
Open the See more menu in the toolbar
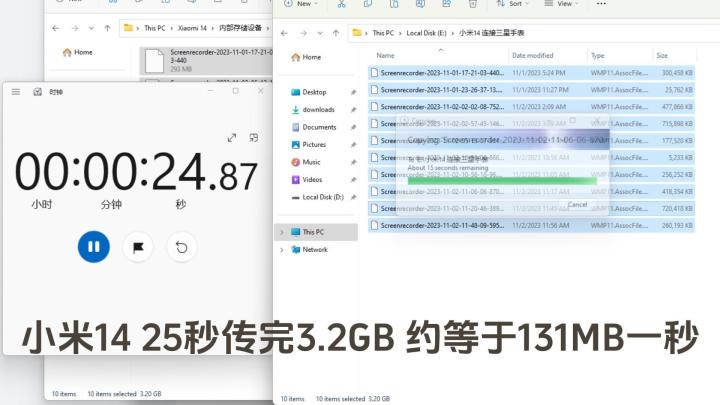point(601,4)
